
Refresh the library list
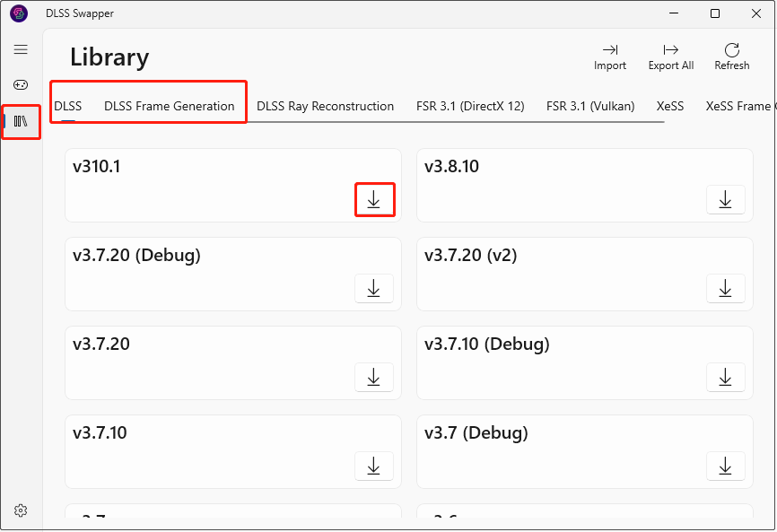(732, 57)
